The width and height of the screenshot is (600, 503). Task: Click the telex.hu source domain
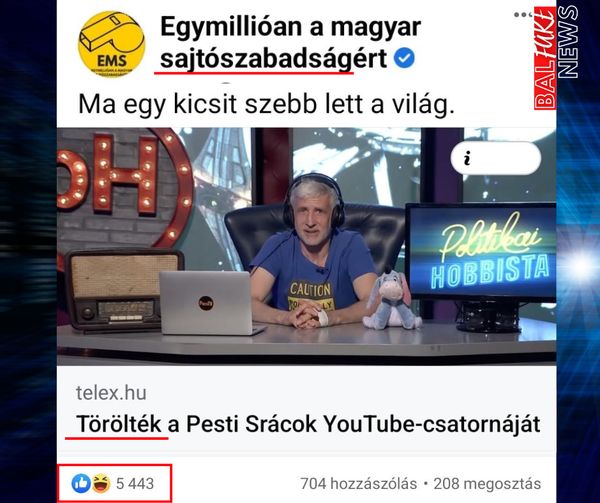tap(111, 393)
